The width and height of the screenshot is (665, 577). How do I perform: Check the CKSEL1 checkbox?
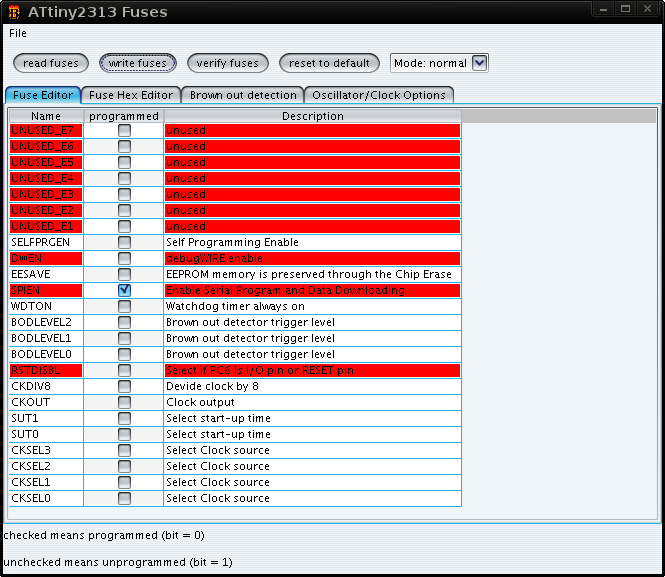coord(124,482)
